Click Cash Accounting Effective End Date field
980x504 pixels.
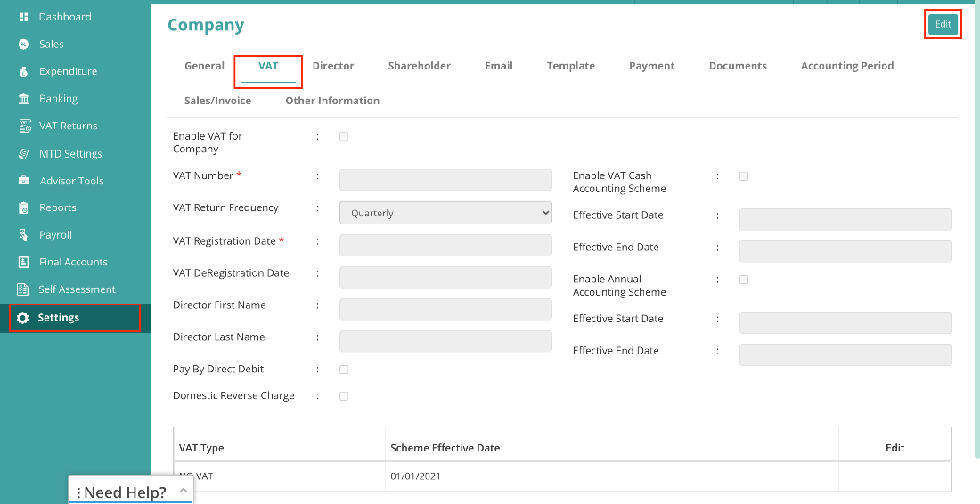pos(845,251)
